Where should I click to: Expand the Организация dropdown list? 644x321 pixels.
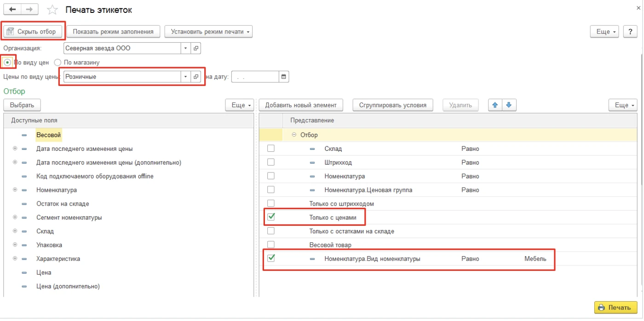coord(185,48)
